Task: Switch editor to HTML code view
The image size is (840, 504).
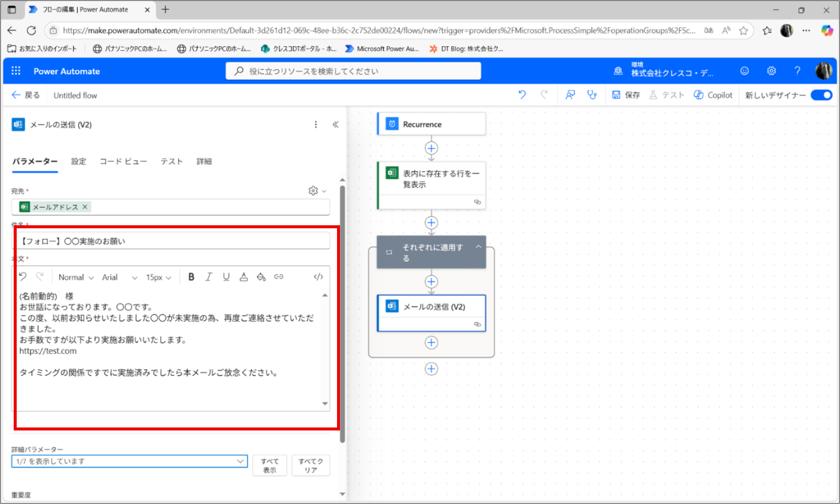Action: tap(318, 277)
